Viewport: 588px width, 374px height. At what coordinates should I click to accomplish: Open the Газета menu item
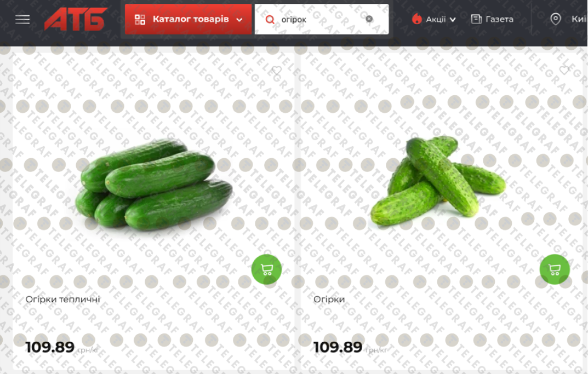[492, 19]
